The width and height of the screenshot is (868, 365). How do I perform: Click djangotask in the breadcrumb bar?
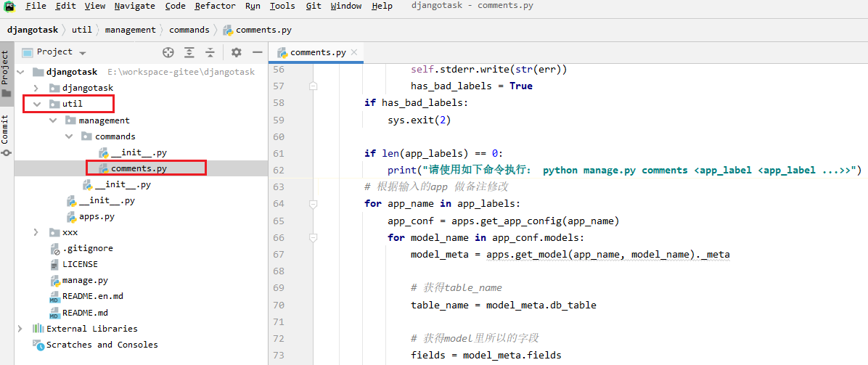click(33, 29)
